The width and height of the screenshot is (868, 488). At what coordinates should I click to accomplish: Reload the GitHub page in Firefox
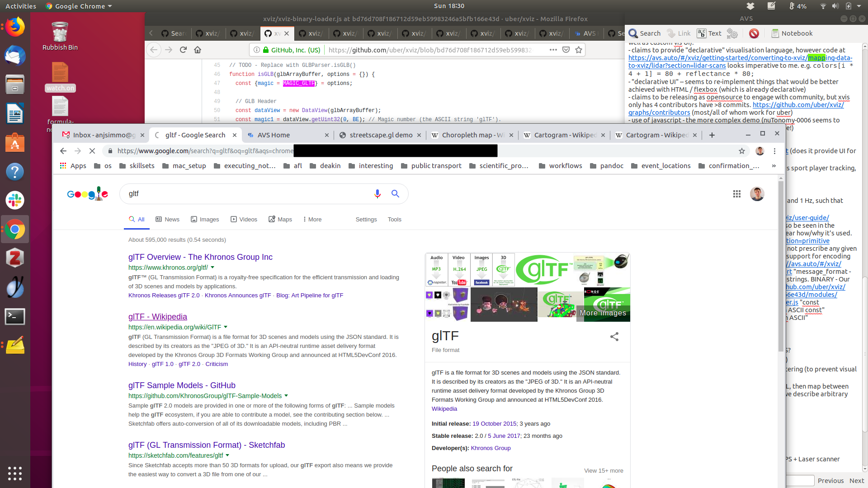tap(183, 50)
